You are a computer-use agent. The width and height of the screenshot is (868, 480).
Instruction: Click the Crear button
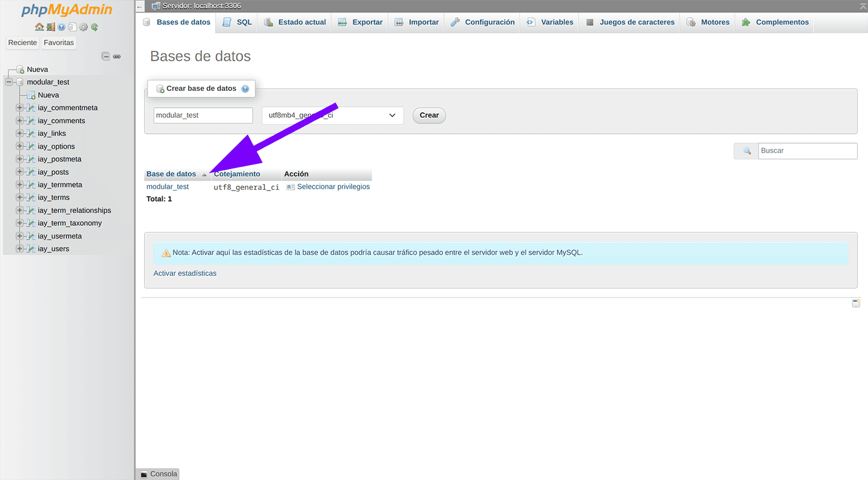[429, 115]
